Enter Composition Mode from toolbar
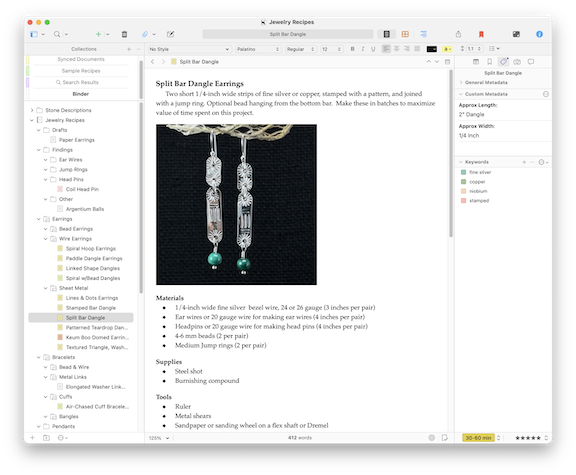 pos(516,34)
